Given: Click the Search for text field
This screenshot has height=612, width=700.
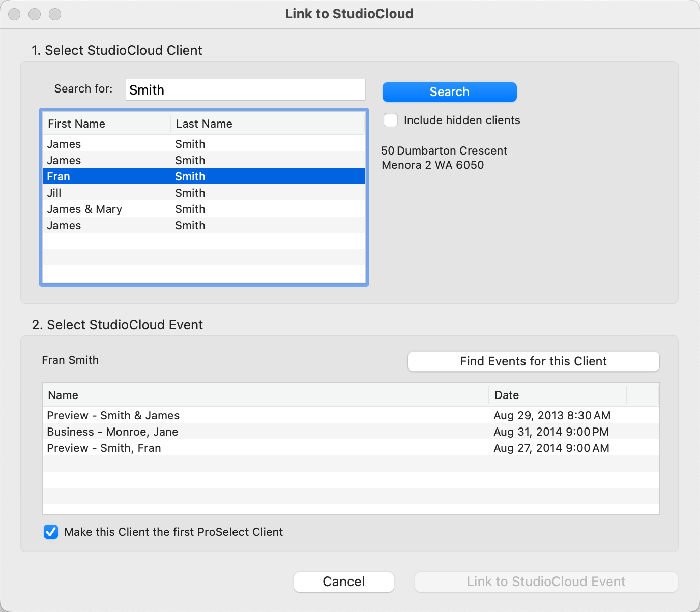Looking at the screenshot, I should (x=245, y=90).
